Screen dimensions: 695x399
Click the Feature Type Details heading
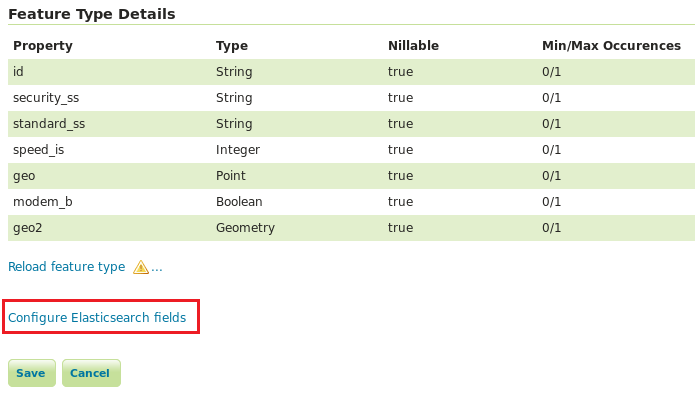click(92, 14)
